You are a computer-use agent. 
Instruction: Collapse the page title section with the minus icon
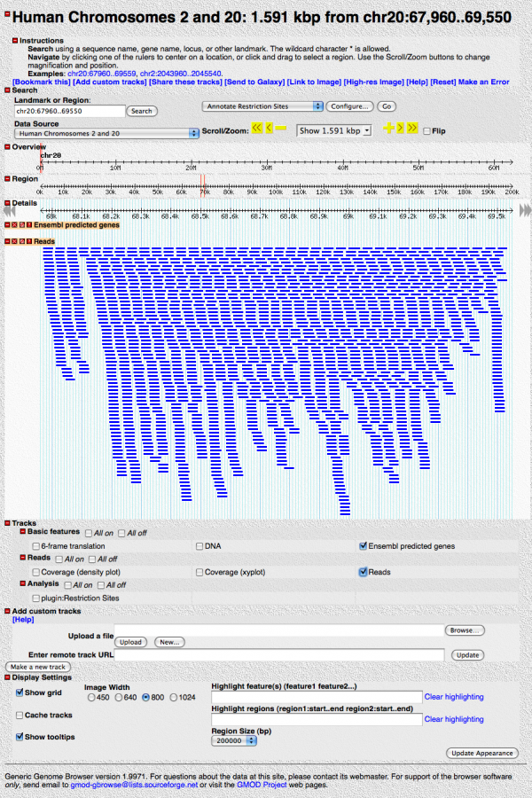coord(8,14)
